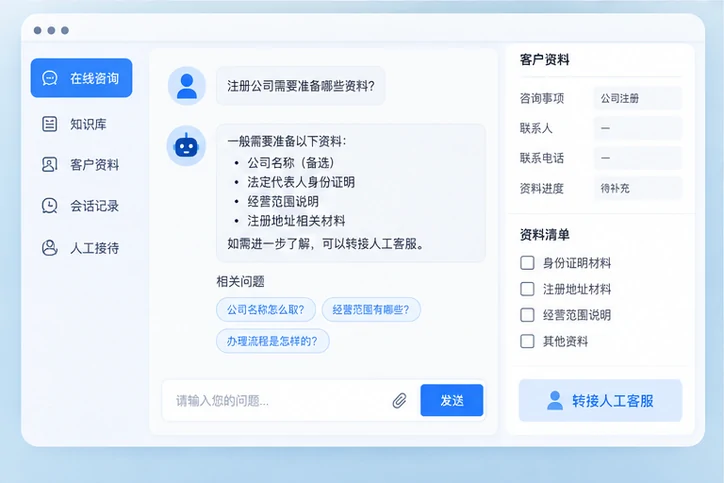Click the paperclip attachment icon

pyautogui.click(x=400, y=400)
